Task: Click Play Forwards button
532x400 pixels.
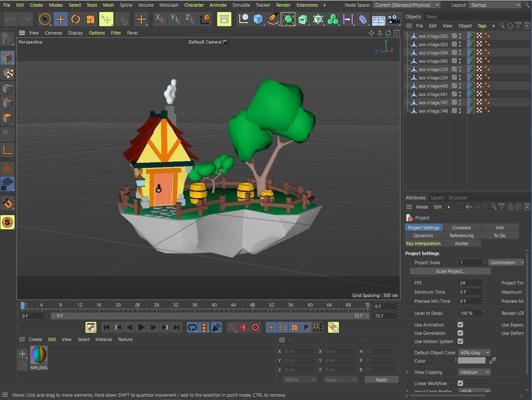Action: click(x=142, y=327)
